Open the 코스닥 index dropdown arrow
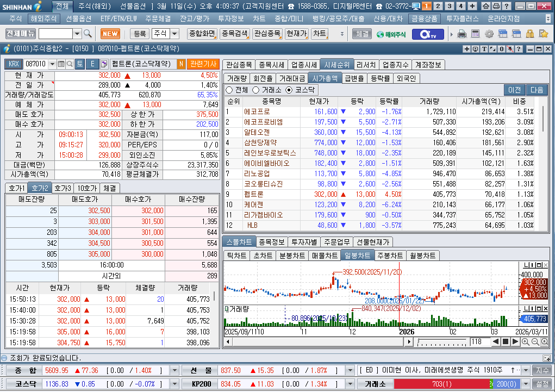555x392 pixels. pyautogui.click(x=174, y=384)
